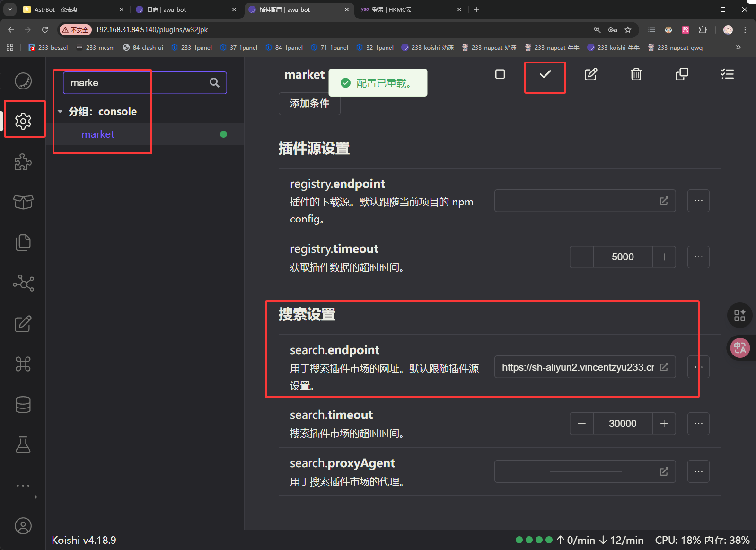Image resolution: width=756 pixels, height=550 pixels.
Task: Click the search.endpoint URL input field
Action: tap(577, 367)
